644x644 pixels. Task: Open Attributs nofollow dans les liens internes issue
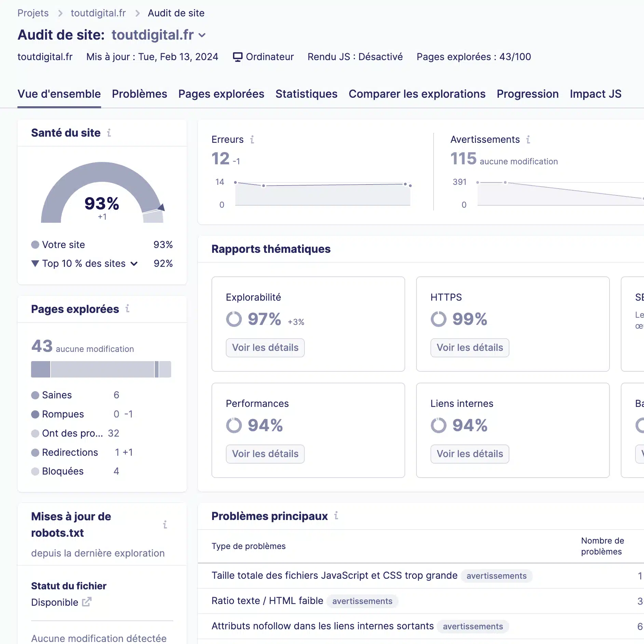(323, 626)
